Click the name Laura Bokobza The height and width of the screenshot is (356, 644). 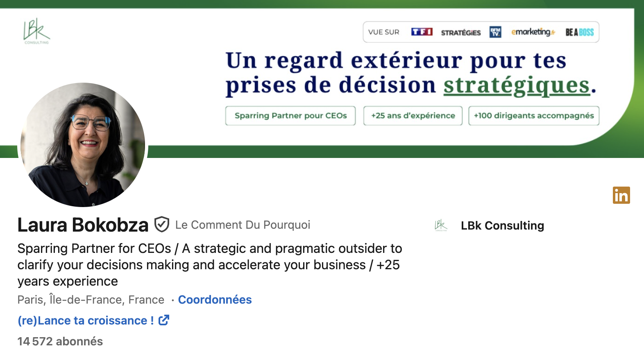coord(83,225)
